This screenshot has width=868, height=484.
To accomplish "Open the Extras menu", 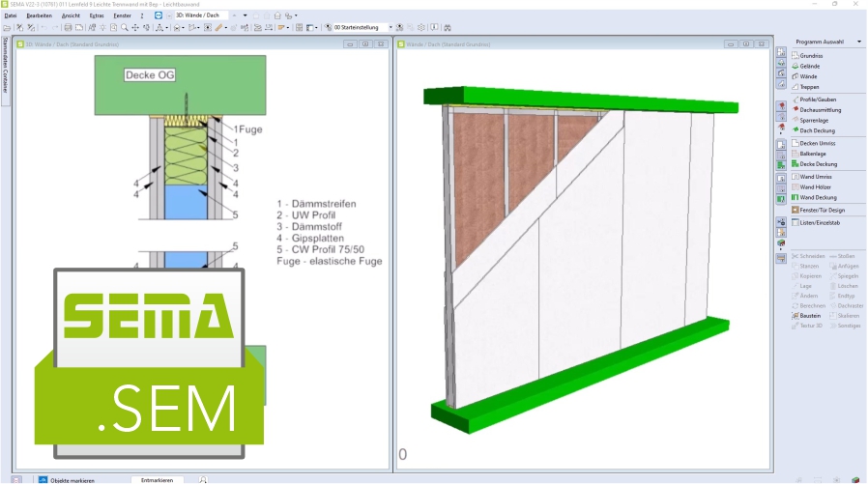I will [x=96, y=15].
